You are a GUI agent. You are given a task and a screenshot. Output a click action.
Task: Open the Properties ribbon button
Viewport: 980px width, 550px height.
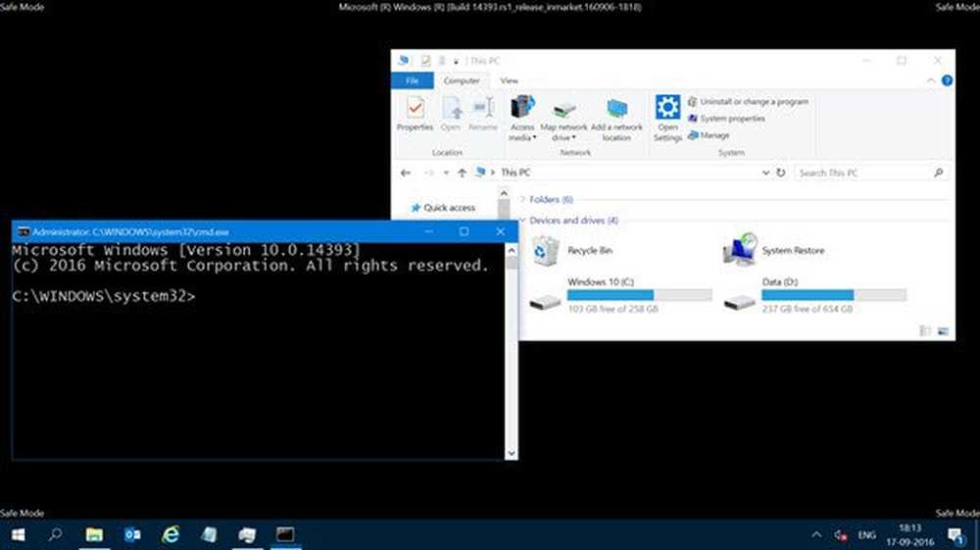[x=415, y=114]
